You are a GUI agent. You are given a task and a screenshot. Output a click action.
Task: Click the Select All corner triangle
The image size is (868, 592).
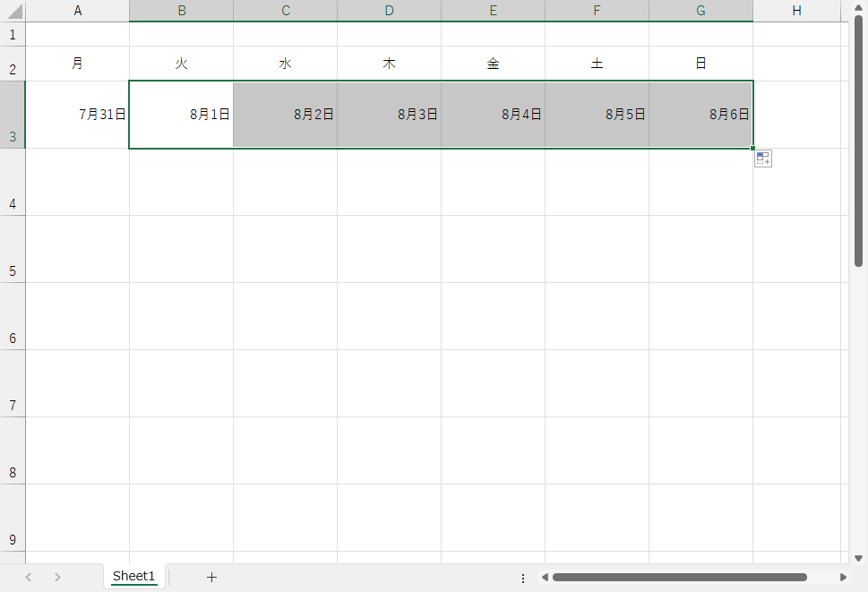click(13, 11)
